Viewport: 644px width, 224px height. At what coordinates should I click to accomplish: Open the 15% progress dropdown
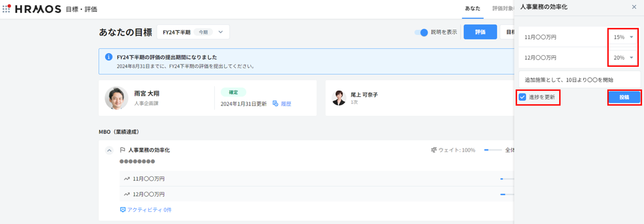(x=623, y=37)
